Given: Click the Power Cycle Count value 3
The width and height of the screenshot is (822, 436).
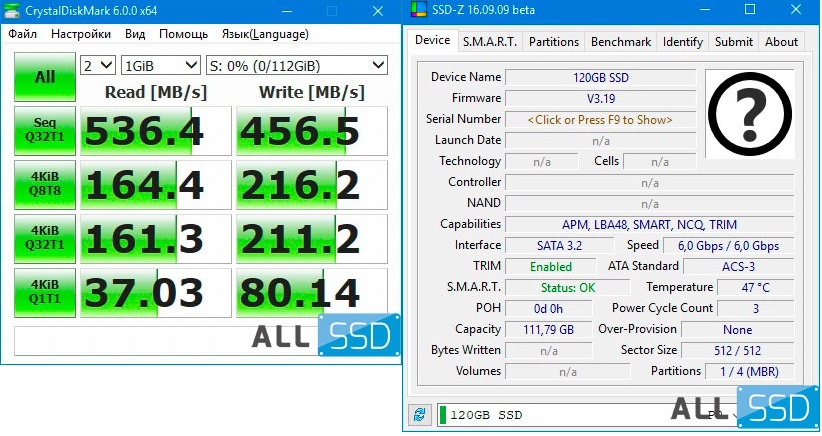Looking at the screenshot, I should click(755, 309).
